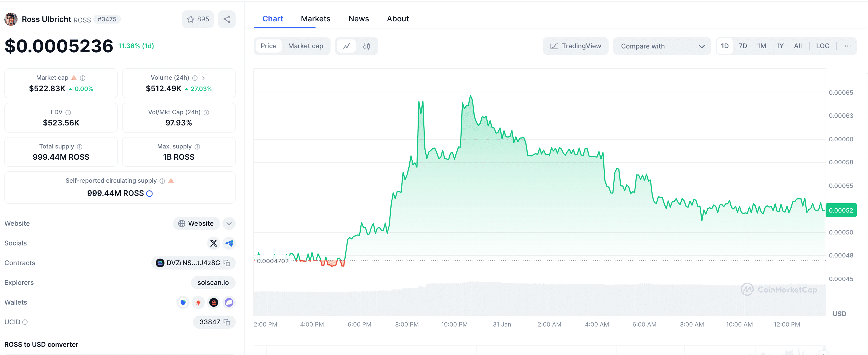The height and width of the screenshot is (355, 868).
Task: Switch to the About tab
Action: click(x=398, y=19)
